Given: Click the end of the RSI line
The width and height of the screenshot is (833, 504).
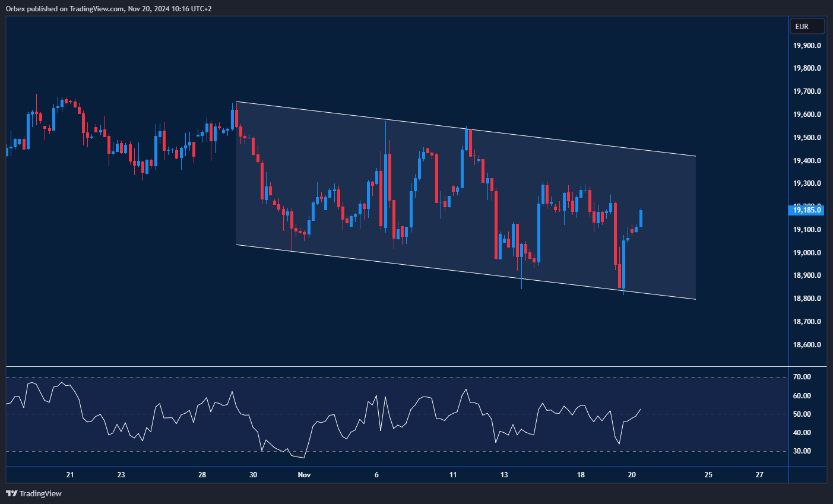Looking at the screenshot, I should [641, 409].
